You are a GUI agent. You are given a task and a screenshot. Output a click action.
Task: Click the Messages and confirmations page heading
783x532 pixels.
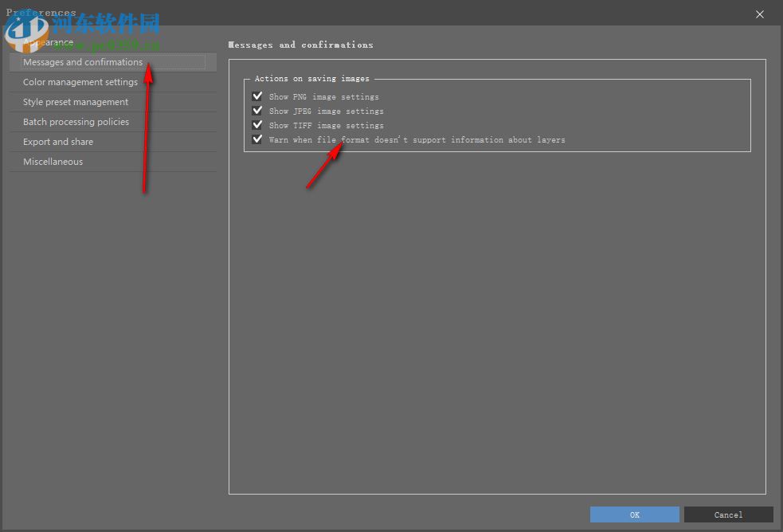301,45
